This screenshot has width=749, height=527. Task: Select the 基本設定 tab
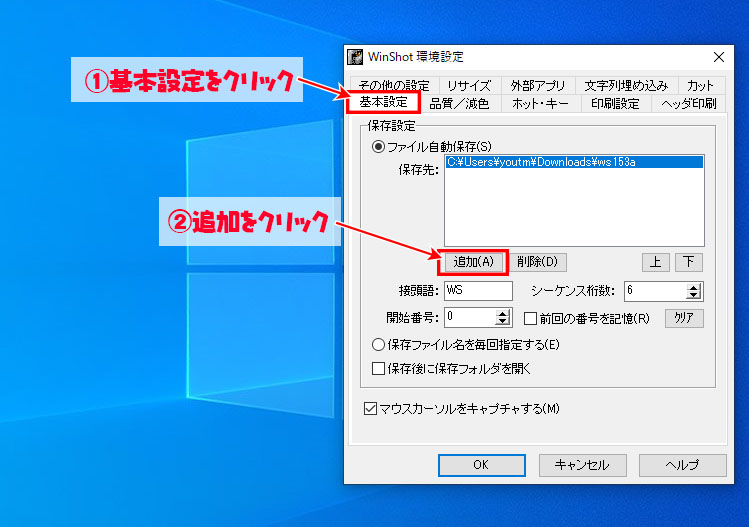point(384,102)
